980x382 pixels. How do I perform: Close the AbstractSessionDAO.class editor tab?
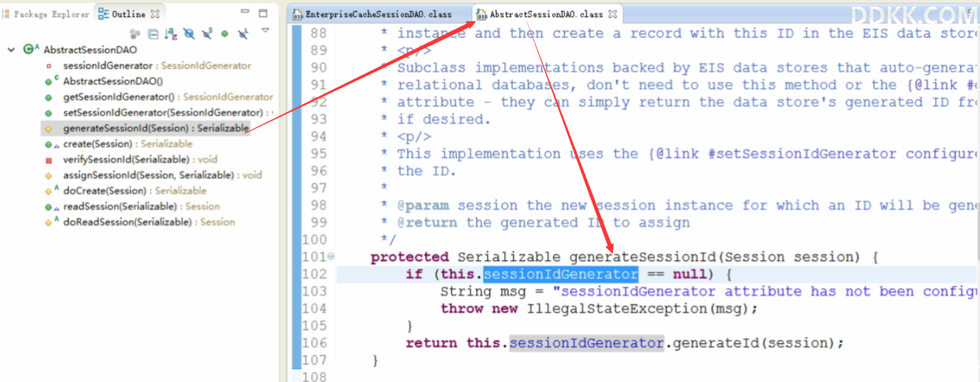point(613,14)
